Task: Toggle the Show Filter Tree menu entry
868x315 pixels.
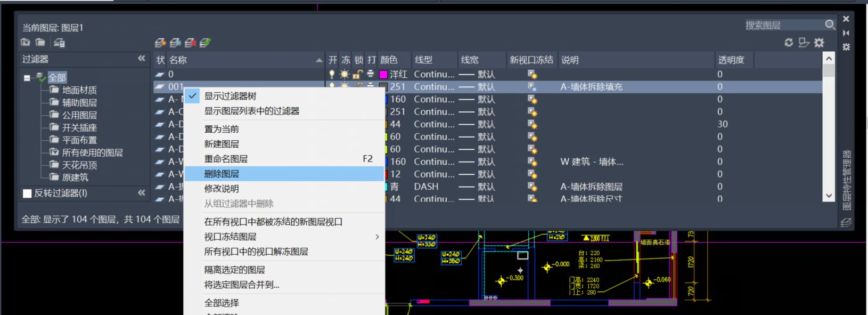Action: pyautogui.click(x=230, y=96)
